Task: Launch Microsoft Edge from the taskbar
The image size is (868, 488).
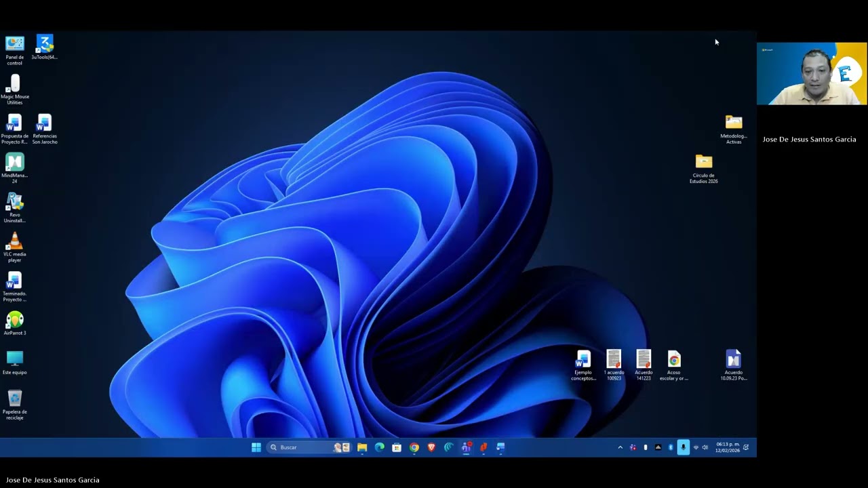Action: (379, 447)
